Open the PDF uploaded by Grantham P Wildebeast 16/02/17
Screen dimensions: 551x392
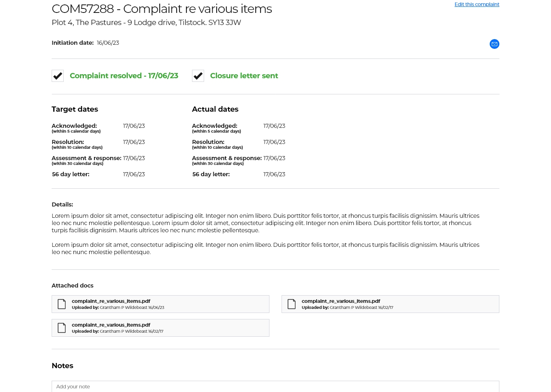coord(341,301)
